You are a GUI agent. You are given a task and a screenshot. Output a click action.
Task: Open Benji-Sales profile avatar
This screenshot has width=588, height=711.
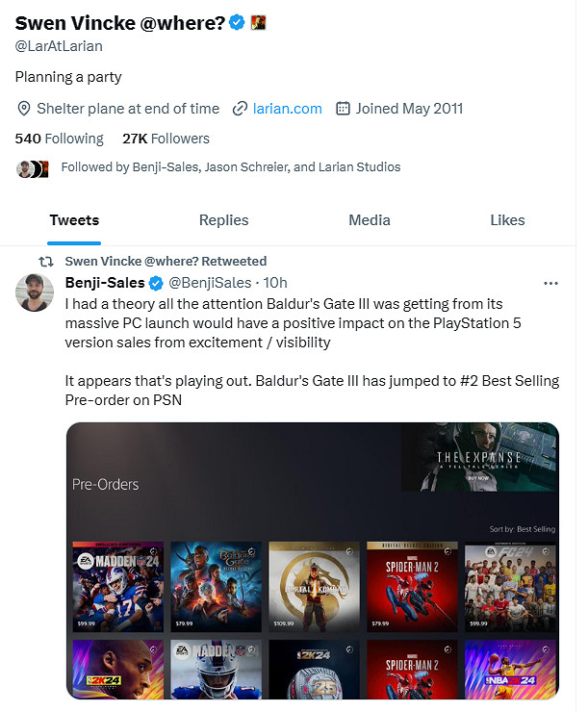[35, 292]
